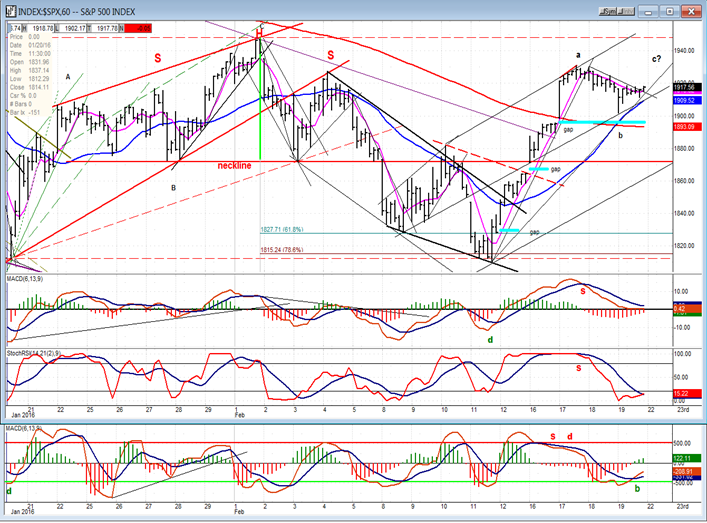Screen dimensions: 707x523
Task: Click the 'Close 1814.11' row in data box
Action: coord(30,87)
